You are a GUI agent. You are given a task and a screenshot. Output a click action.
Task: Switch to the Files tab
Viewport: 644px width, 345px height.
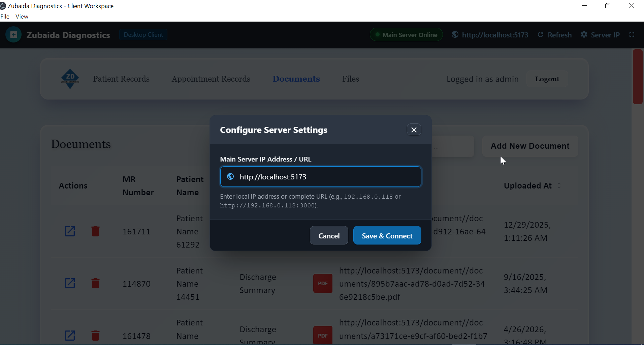click(x=351, y=79)
